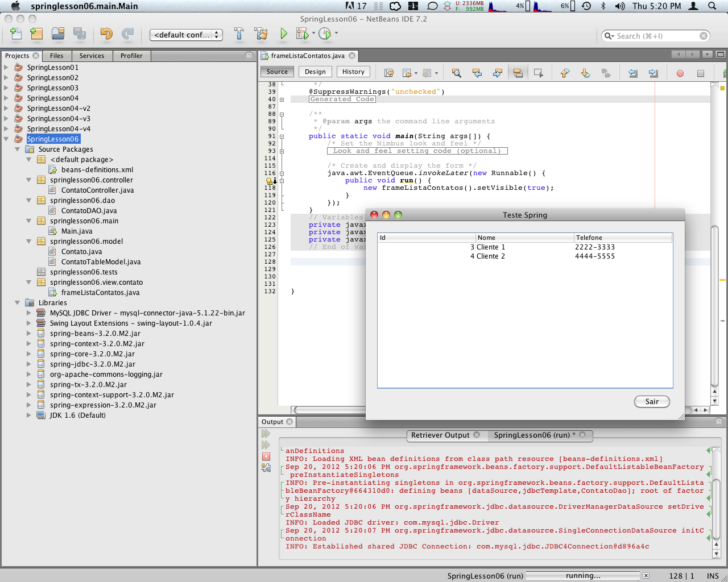The width and height of the screenshot is (728, 582).
Task: Click the New File toolbar icon
Action: (x=16, y=34)
